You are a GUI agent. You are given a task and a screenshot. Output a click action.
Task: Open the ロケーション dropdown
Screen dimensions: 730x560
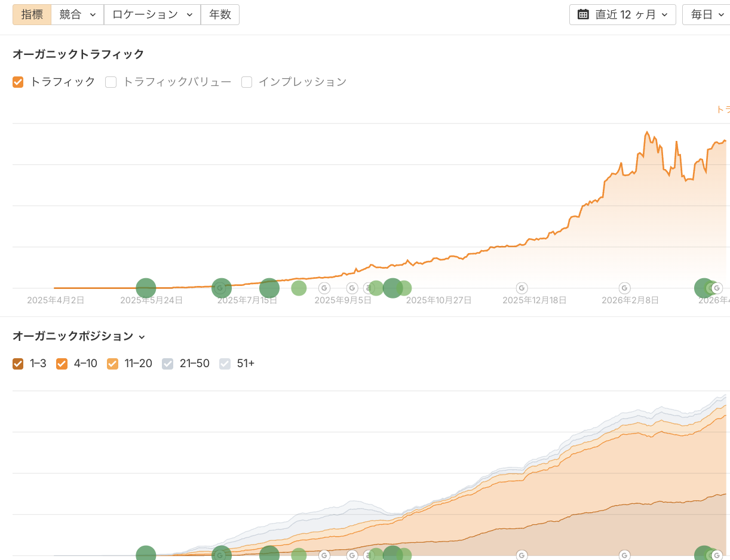tap(152, 15)
